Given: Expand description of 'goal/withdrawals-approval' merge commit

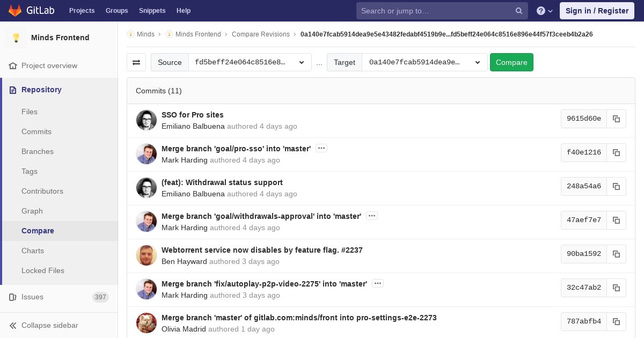Looking at the screenshot, I should pos(372,216).
